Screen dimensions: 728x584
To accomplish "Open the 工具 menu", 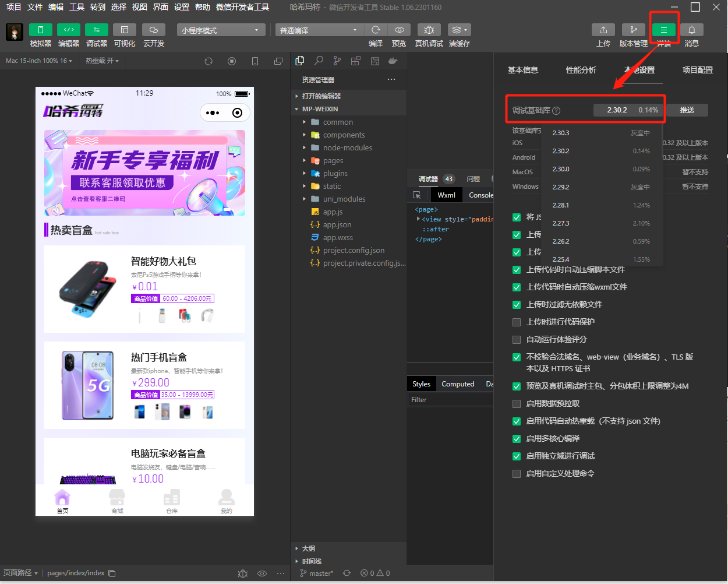I will (x=77, y=7).
